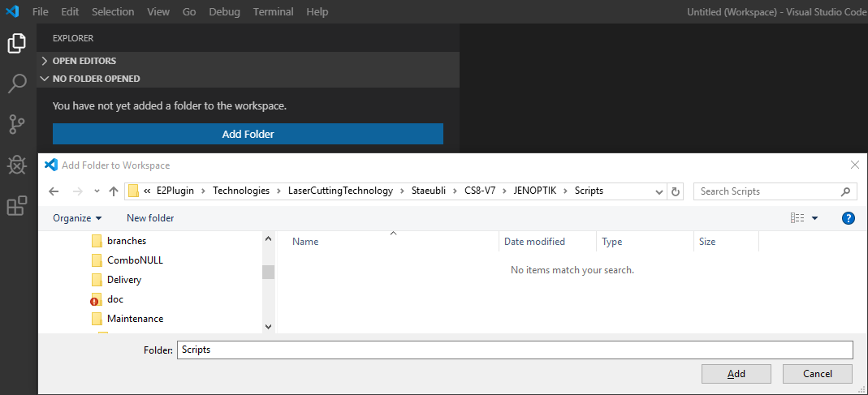
Task: Open the Source Control view icon
Action: pos(16,124)
